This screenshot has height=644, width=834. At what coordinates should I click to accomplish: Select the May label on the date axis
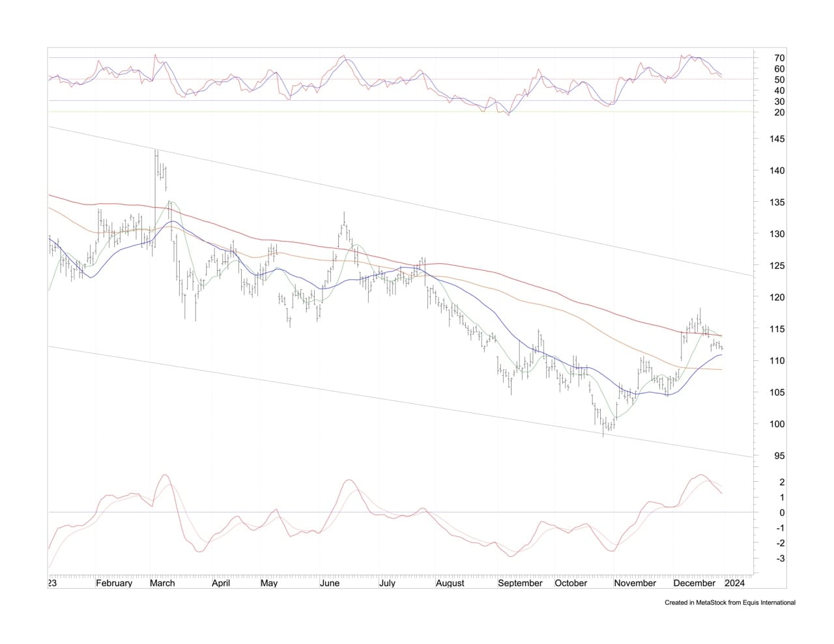[x=269, y=583]
